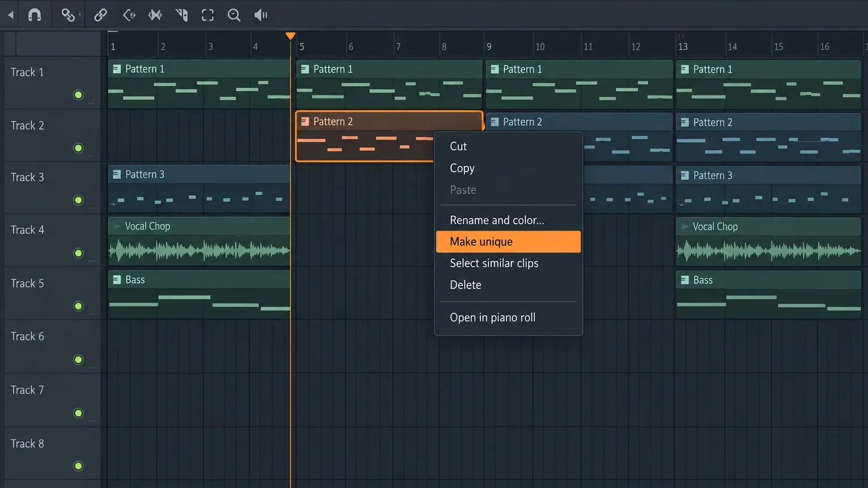Select the magnifier zoom tool
This screenshot has width=868, height=488.
[234, 15]
